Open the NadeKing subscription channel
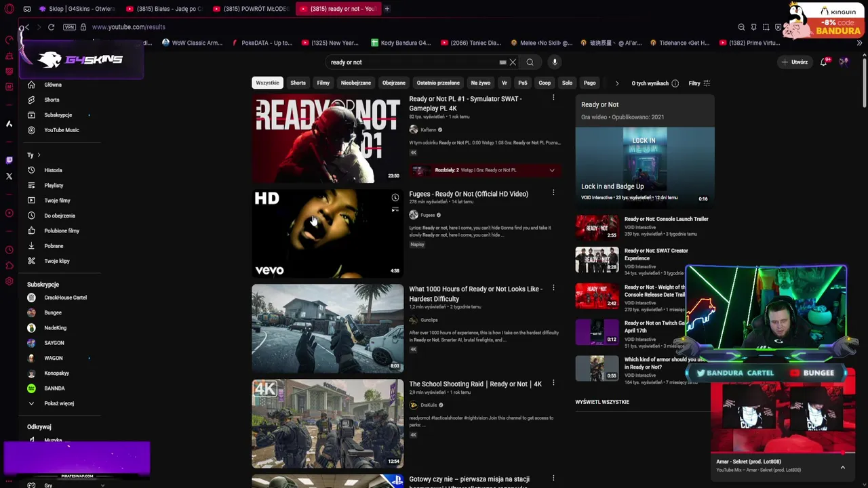The image size is (868, 488). coord(55,328)
